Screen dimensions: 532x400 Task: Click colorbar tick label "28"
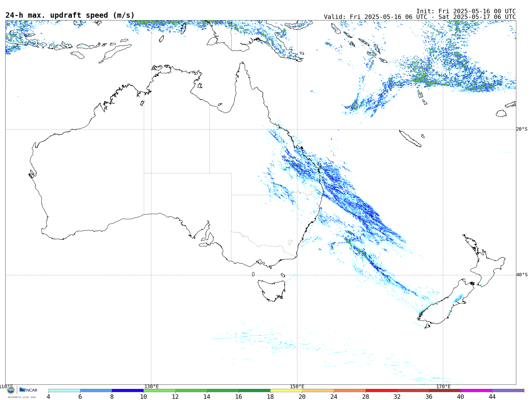point(366,397)
